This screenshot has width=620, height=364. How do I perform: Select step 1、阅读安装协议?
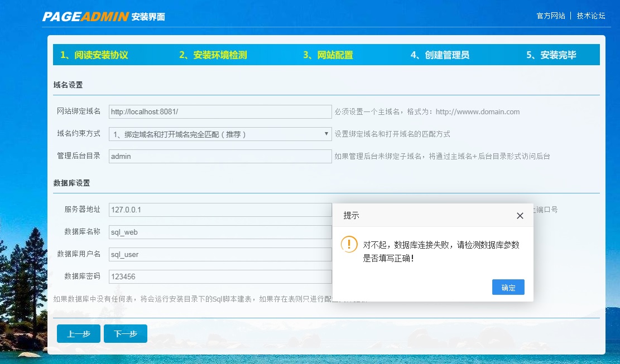coord(94,55)
